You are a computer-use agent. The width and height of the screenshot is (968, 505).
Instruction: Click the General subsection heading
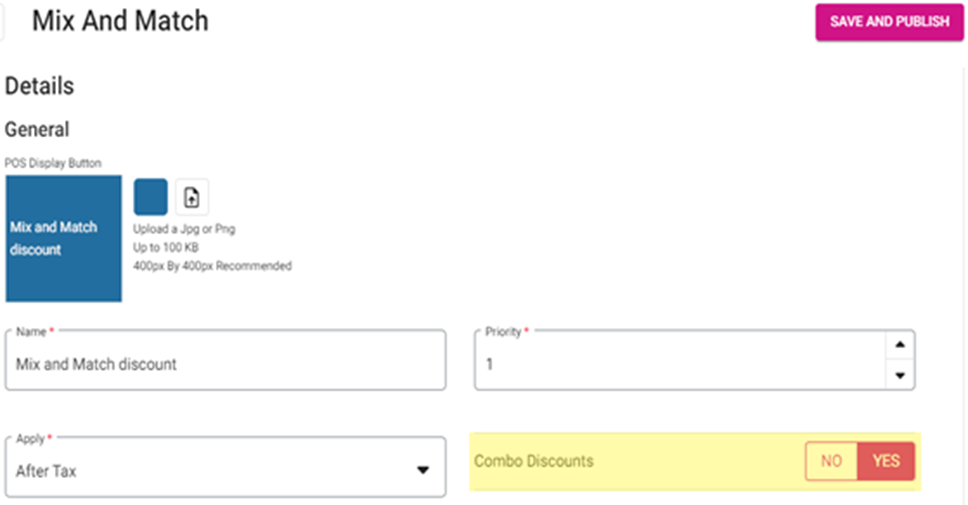(x=37, y=130)
